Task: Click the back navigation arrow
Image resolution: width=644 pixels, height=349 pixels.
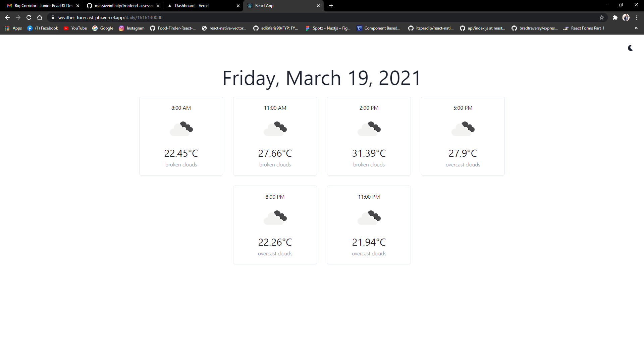Action: click(7, 17)
